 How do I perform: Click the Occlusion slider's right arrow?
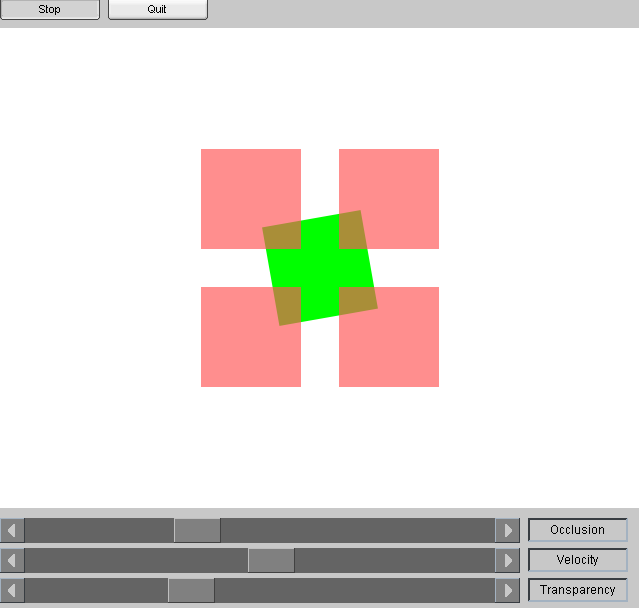pyautogui.click(x=507, y=530)
